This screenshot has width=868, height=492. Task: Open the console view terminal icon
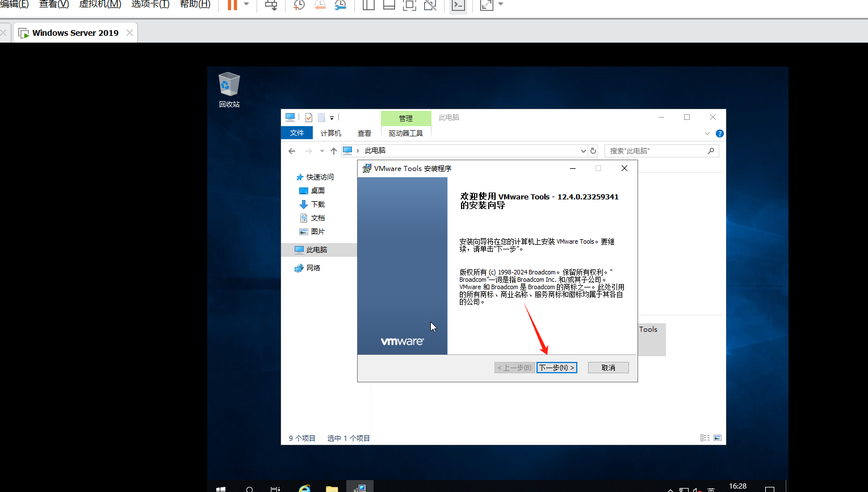458,5
